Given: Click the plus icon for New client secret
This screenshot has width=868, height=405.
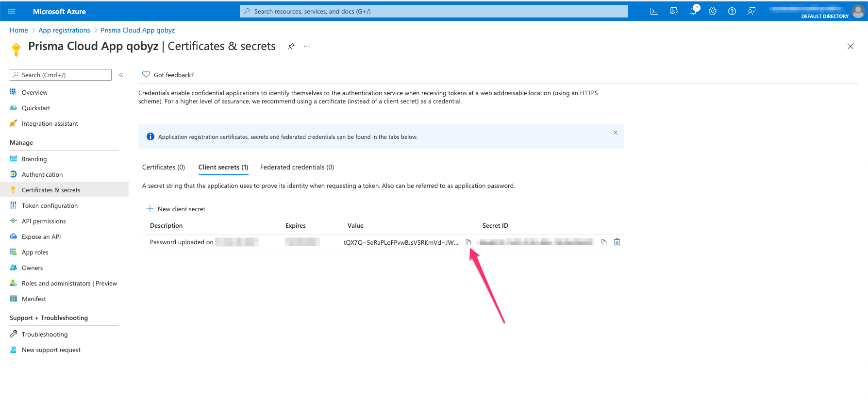Looking at the screenshot, I should 150,209.
